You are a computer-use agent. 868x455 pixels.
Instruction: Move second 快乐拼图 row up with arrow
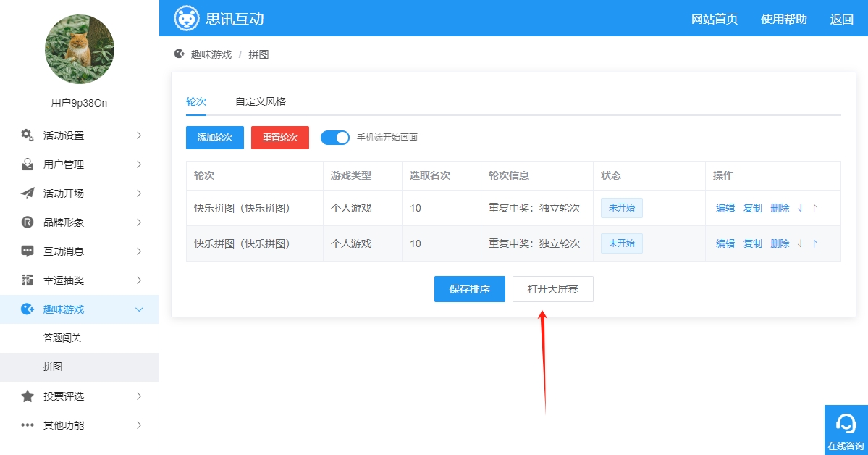(x=815, y=243)
